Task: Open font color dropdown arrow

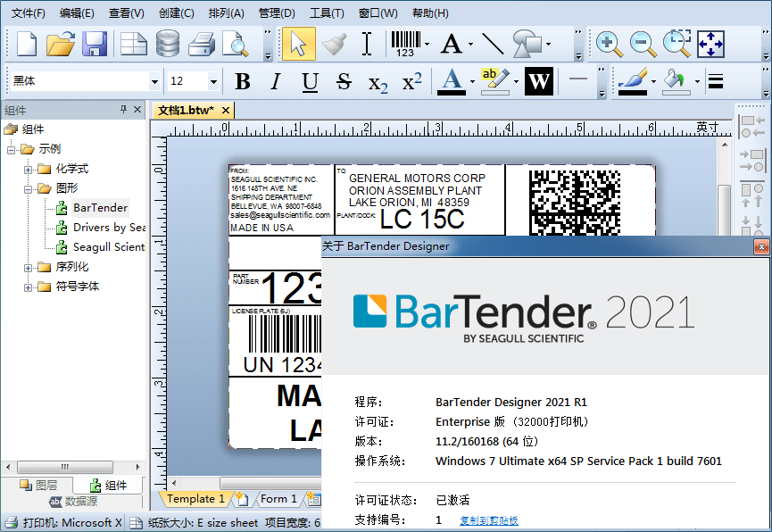Action: coord(472,81)
